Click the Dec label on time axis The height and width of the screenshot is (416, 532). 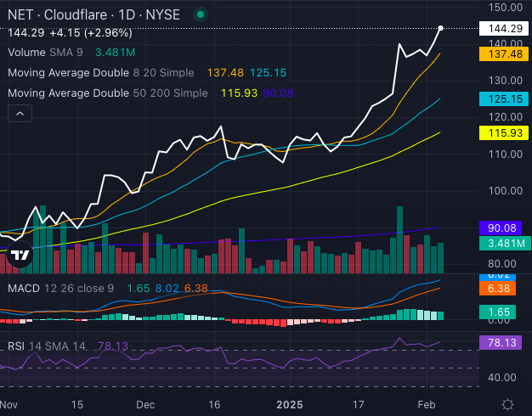point(144,404)
